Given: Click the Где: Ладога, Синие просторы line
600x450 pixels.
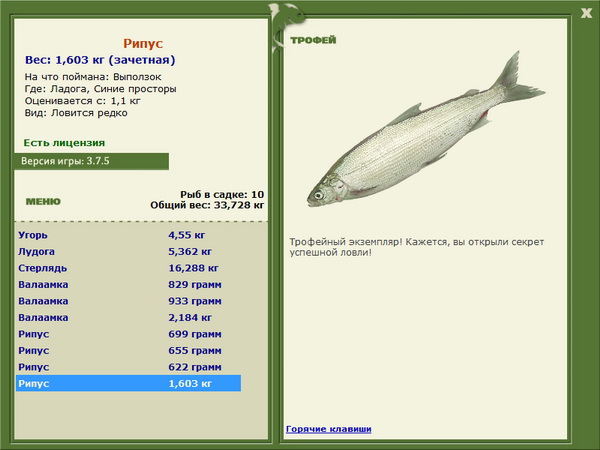Looking at the screenshot, I should pos(101,89).
